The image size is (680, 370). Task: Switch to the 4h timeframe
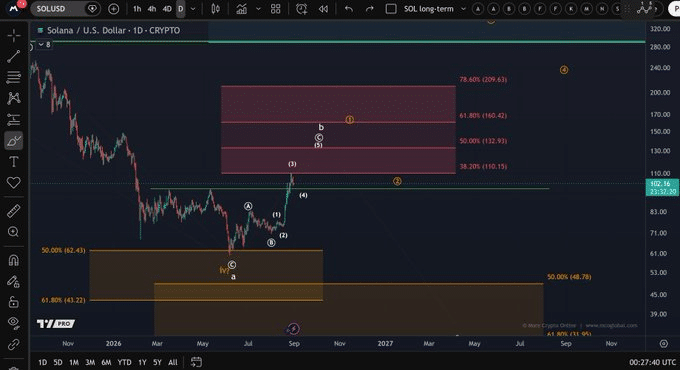[151, 9]
